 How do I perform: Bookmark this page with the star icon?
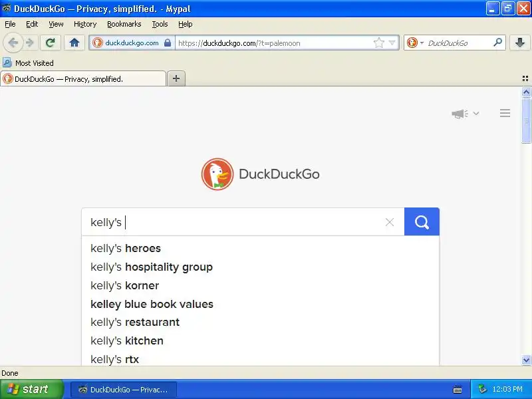(x=378, y=43)
